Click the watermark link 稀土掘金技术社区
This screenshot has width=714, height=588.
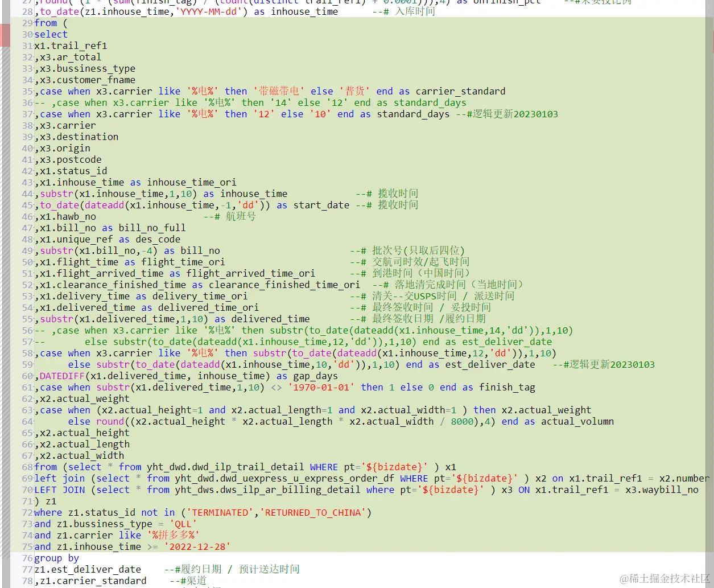pos(666,578)
